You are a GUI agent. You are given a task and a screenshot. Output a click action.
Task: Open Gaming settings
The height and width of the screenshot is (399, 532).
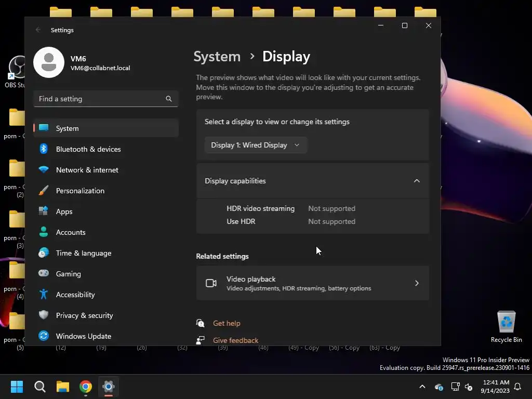[106, 273]
